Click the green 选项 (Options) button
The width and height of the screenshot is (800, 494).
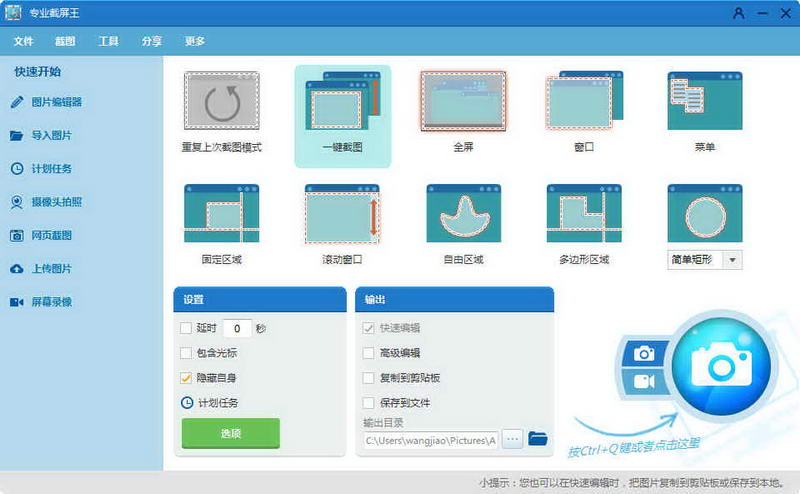pyautogui.click(x=230, y=433)
